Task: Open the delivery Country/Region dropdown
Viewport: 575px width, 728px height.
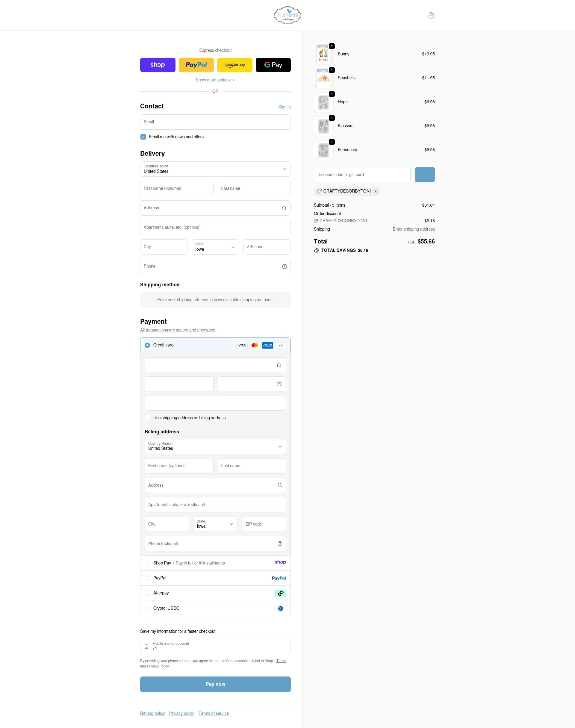Action: 215,169
